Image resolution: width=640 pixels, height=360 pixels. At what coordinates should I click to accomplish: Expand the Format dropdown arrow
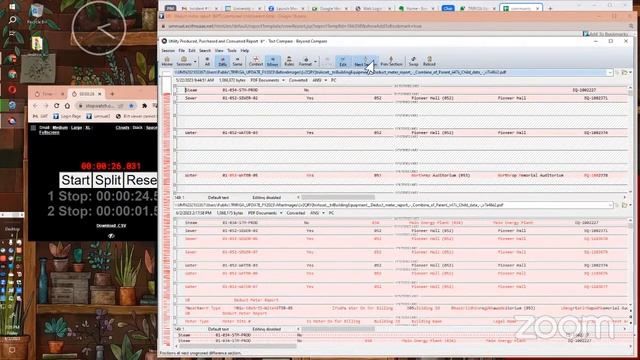(316, 62)
